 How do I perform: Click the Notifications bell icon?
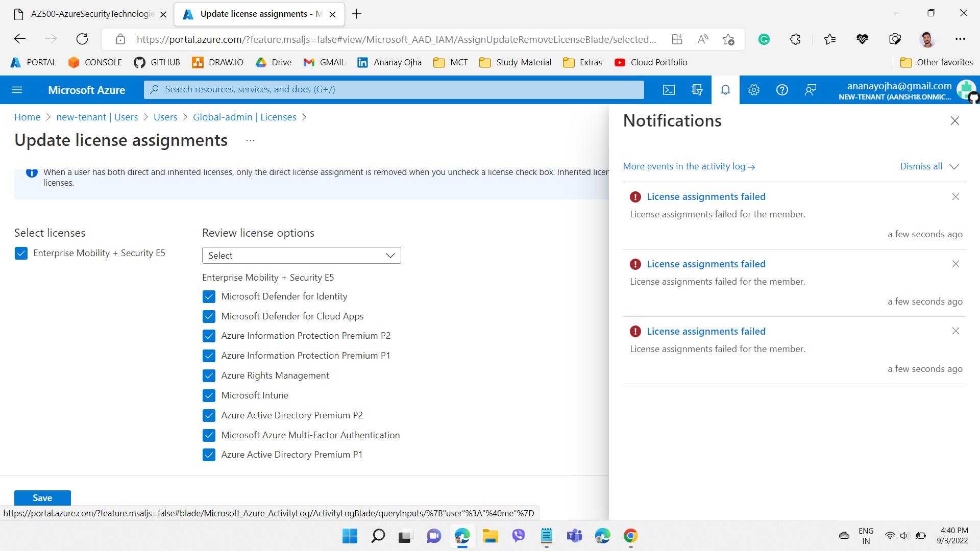(x=725, y=90)
